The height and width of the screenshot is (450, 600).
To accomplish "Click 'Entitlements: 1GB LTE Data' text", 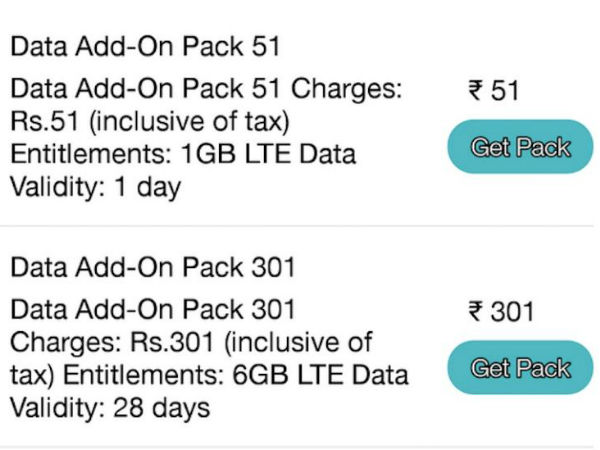I will point(183,155).
